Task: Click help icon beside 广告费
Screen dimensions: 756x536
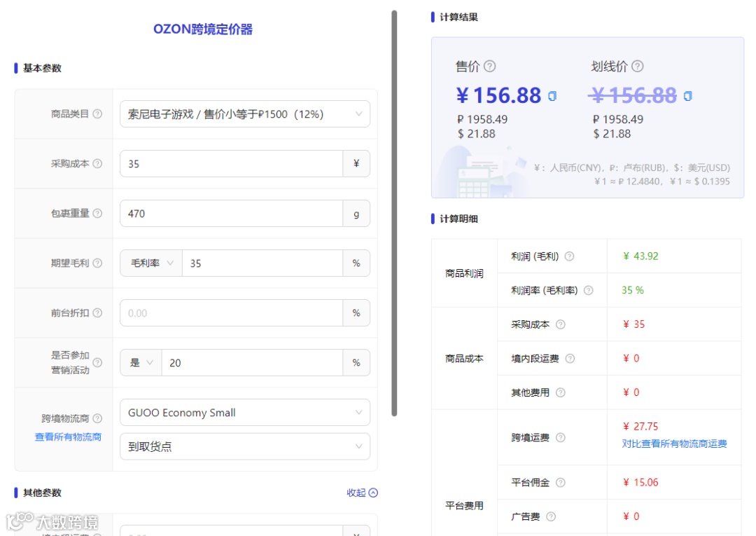Action: coord(551,516)
